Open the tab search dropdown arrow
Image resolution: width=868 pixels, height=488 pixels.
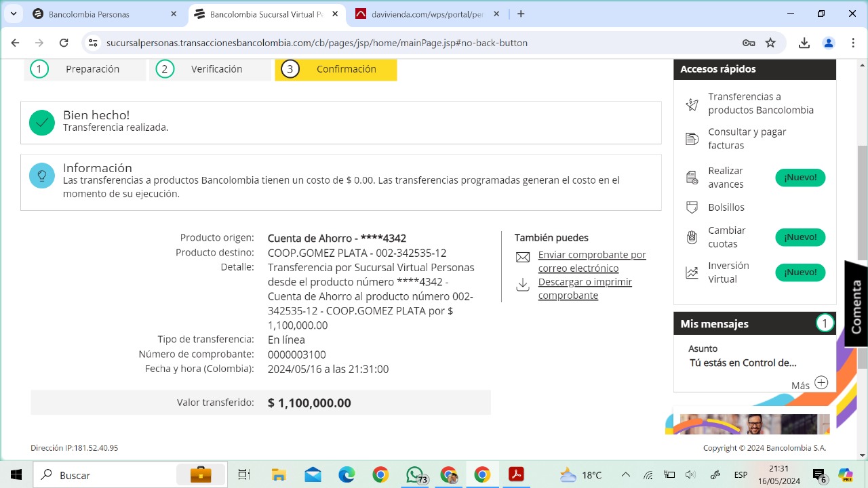coord(14,14)
